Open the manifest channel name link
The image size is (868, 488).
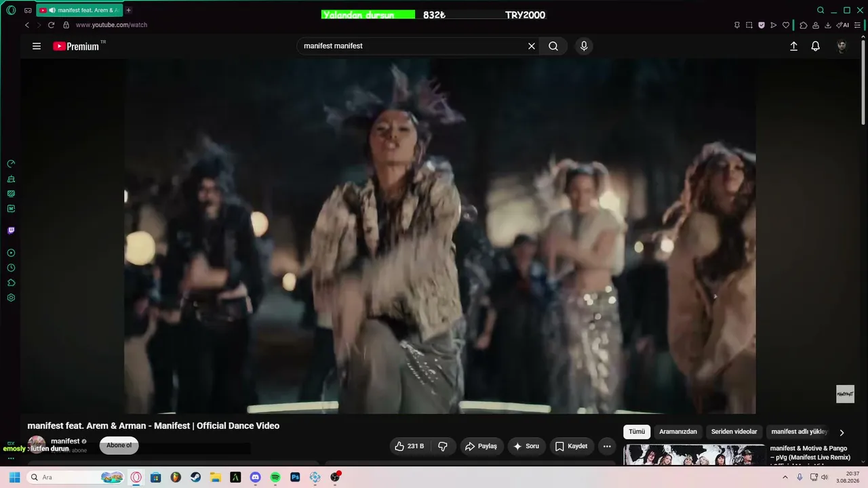pos(65,441)
